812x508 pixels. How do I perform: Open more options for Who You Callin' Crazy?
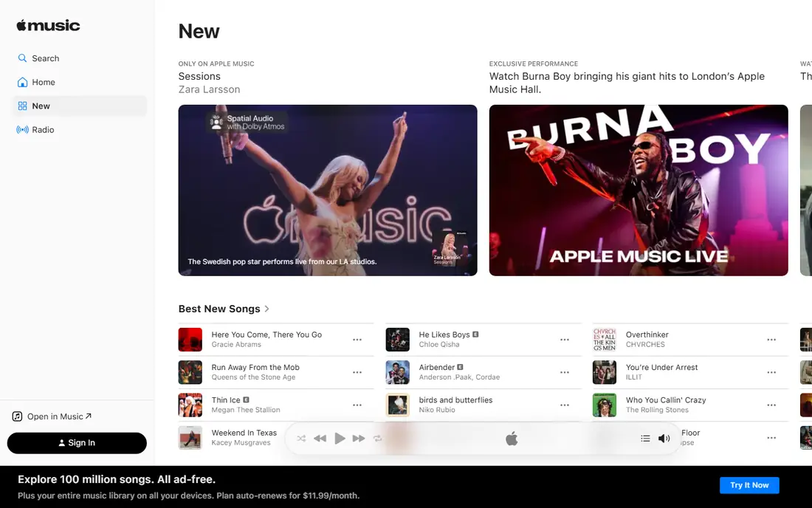[x=771, y=405]
